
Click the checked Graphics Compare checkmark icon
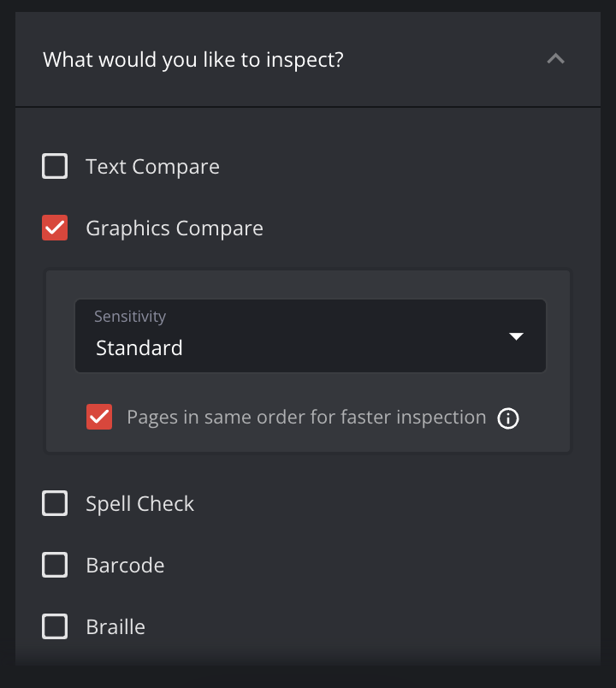[54, 228]
